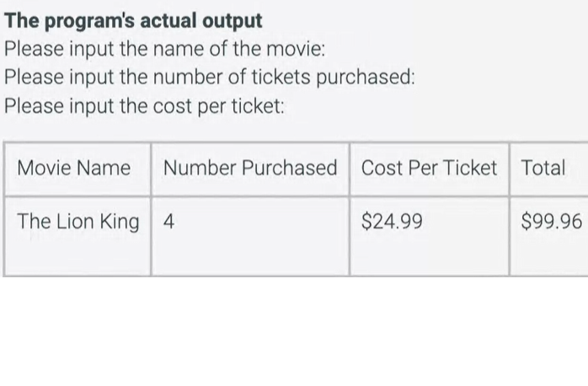Click the word 'output' in bold heading
This screenshot has width=588, height=386.
click(233, 21)
